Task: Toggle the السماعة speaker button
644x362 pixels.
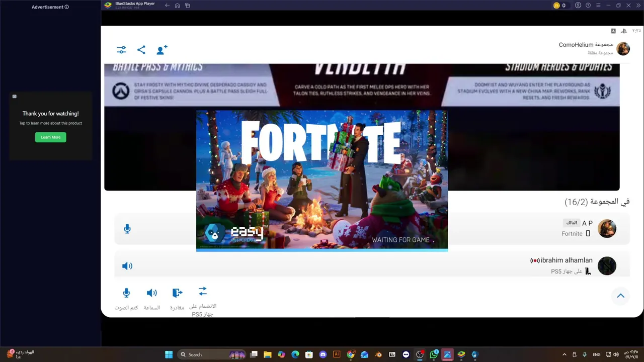Action: (151, 299)
